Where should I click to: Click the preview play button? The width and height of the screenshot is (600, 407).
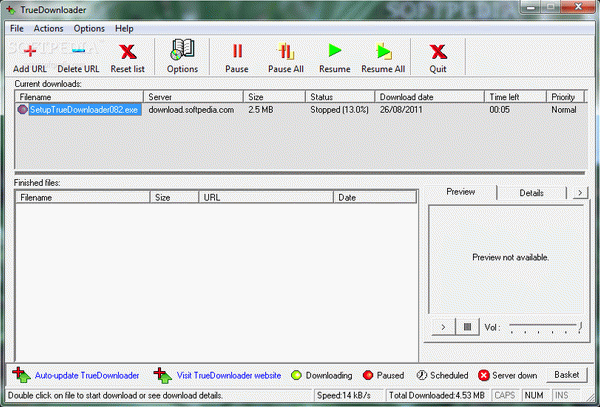(443, 327)
